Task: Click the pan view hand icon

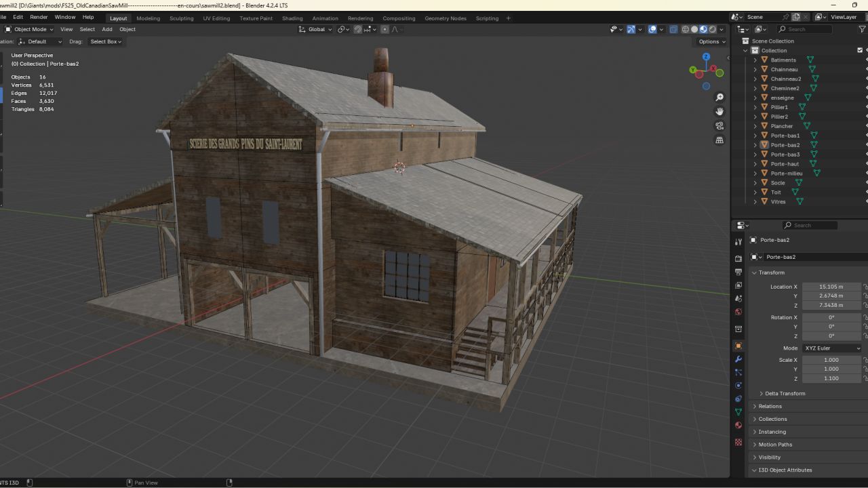Action: (x=719, y=112)
